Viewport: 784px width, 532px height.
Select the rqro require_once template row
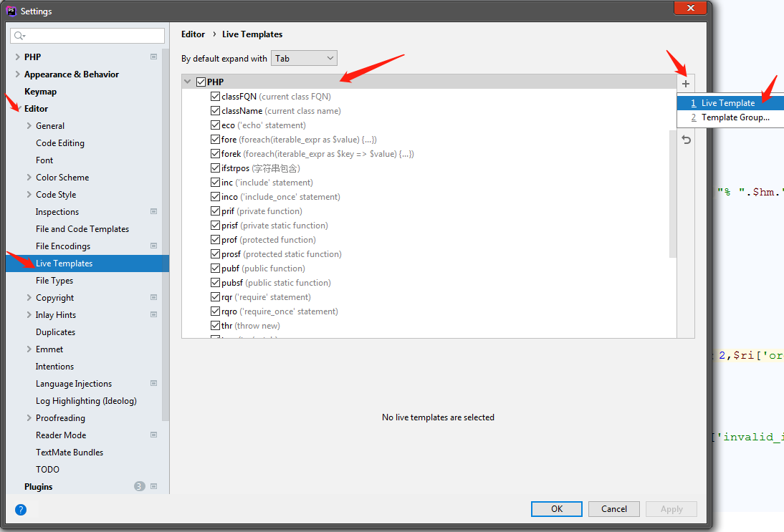279,311
